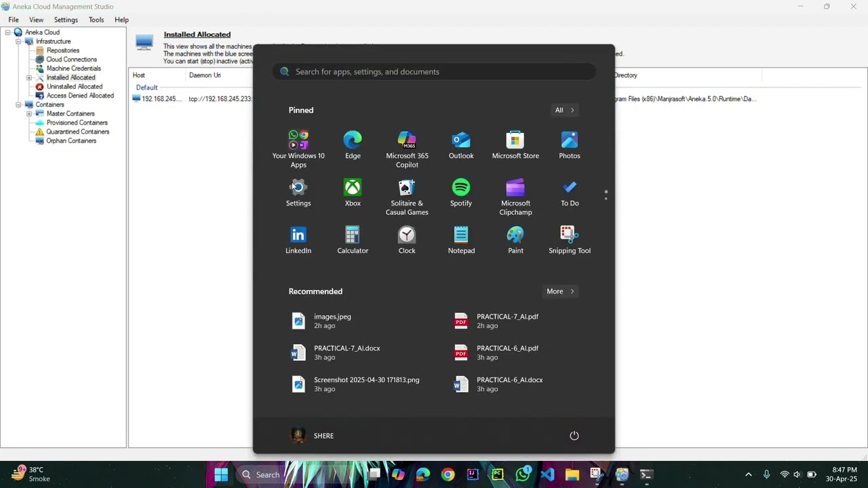This screenshot has height=488, width=868.
Task: Collapse the Infrastructure tree node
Action: pos(19,41)
